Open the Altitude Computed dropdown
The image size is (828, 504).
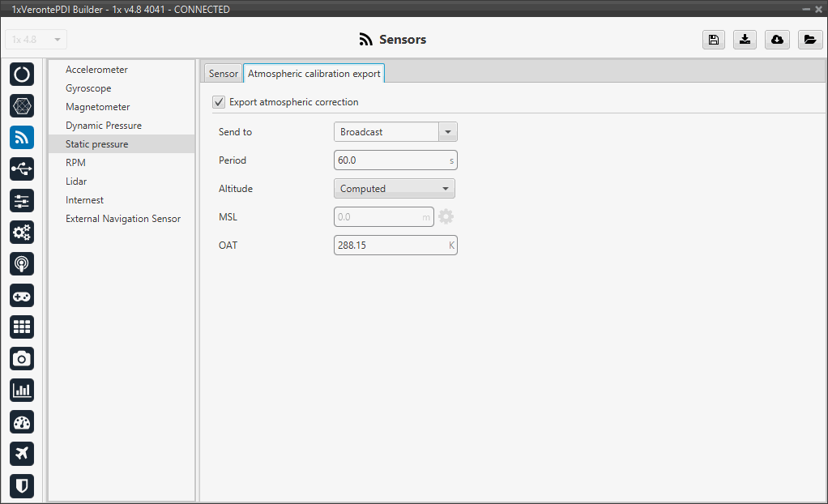click(395, 189)
